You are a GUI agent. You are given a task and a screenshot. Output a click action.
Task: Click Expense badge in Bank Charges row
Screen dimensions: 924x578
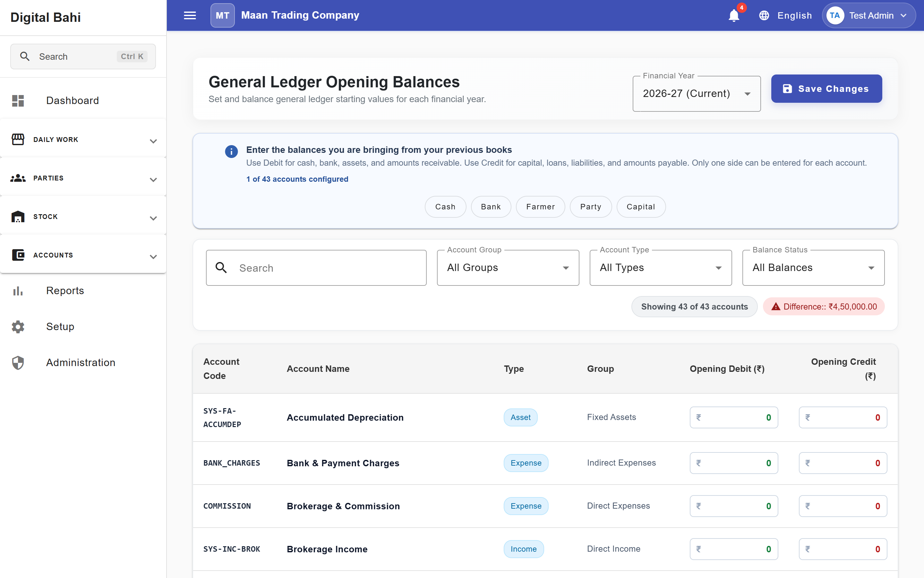coord(526,463)
